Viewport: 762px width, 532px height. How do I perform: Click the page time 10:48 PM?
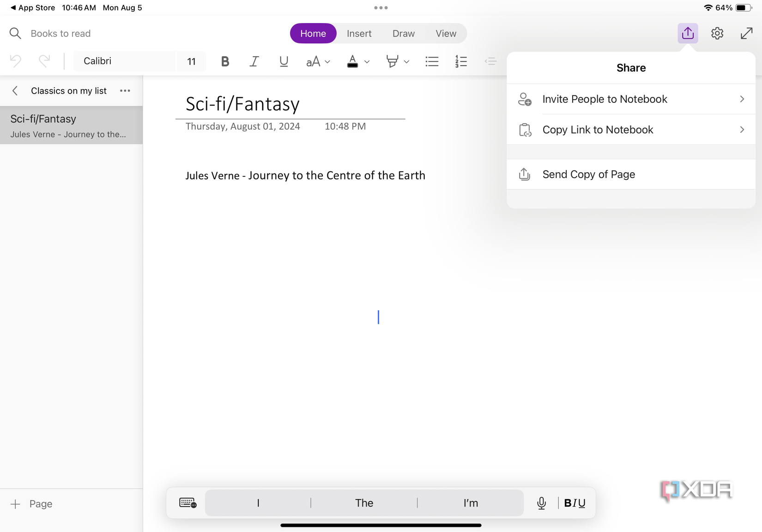pyautogui.click(x=345, y=126)
